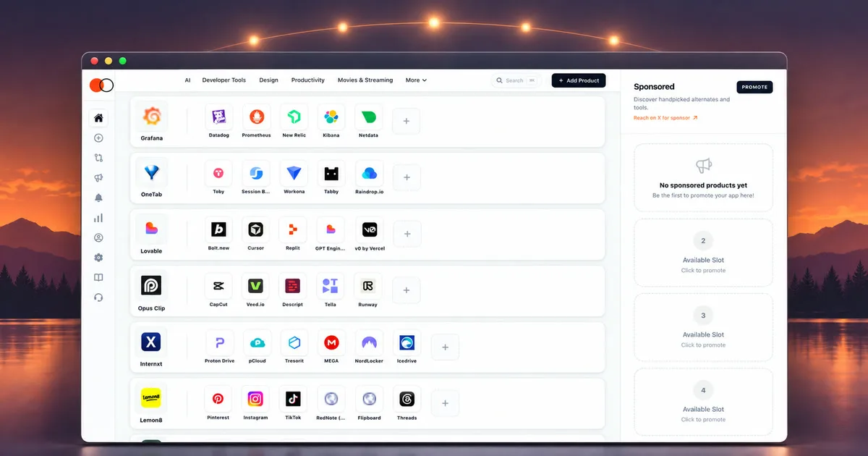Click the Add Product button
Screen dimensions: 868x456
pos(579,80)
